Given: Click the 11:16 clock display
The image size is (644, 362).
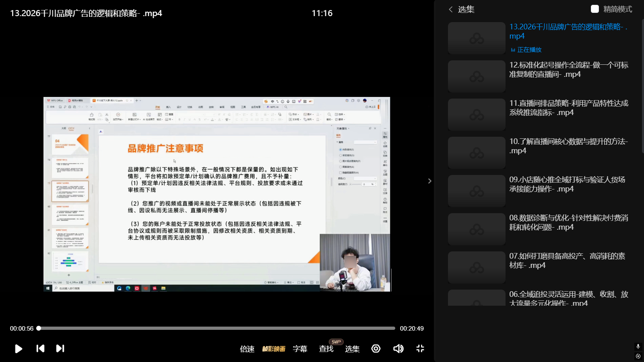Looking at the screenshot, I should [322, 13].
